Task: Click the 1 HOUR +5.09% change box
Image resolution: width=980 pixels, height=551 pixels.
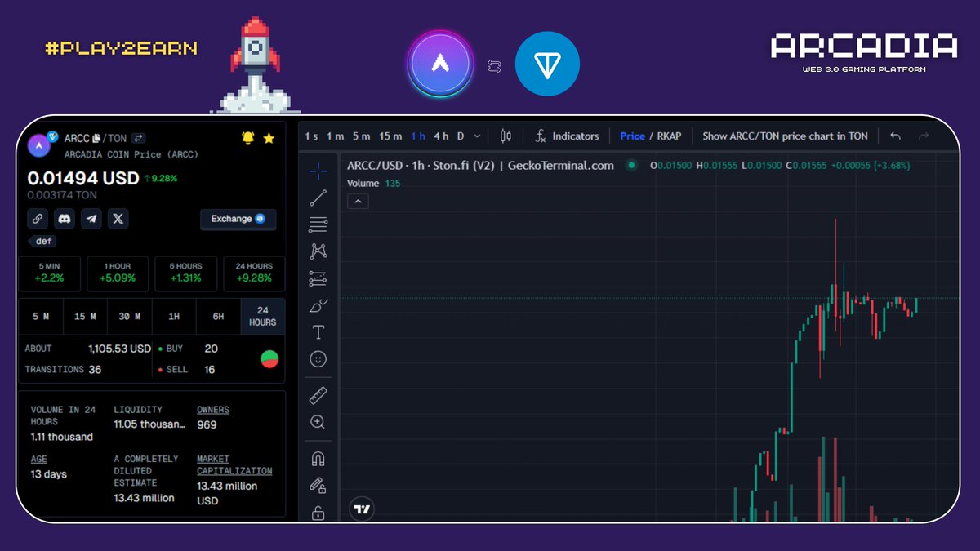Action: point(118,273)
